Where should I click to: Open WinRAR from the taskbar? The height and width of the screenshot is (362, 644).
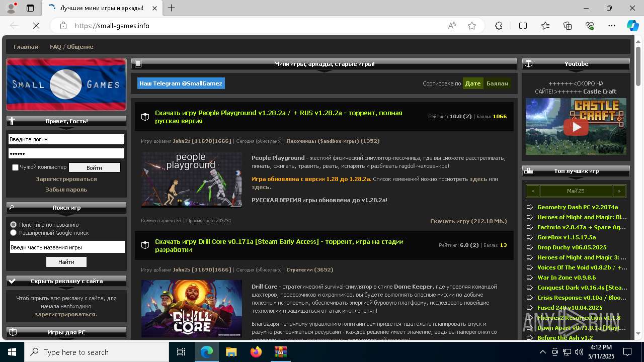[x=280, y=352]
